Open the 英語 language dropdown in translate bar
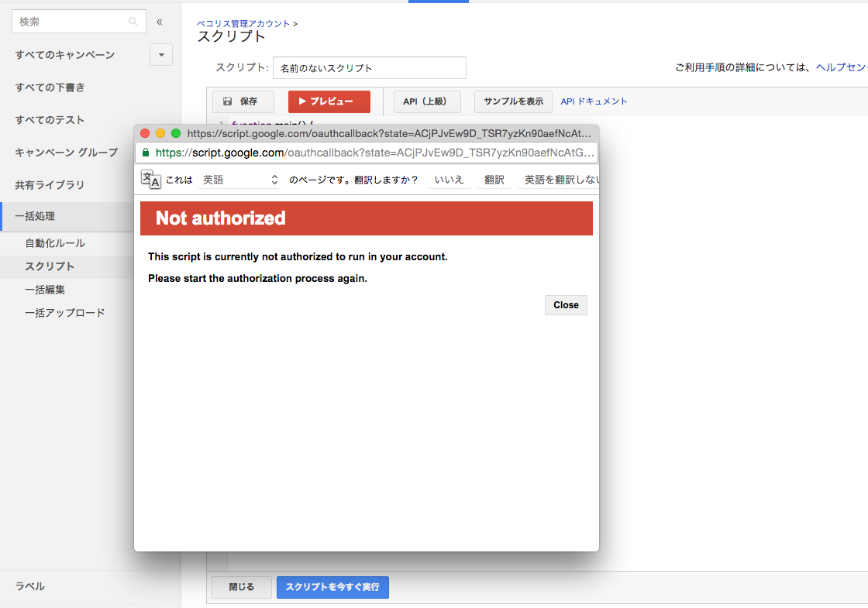The height and width of the screenshot is (608, 868). point(239,180)
